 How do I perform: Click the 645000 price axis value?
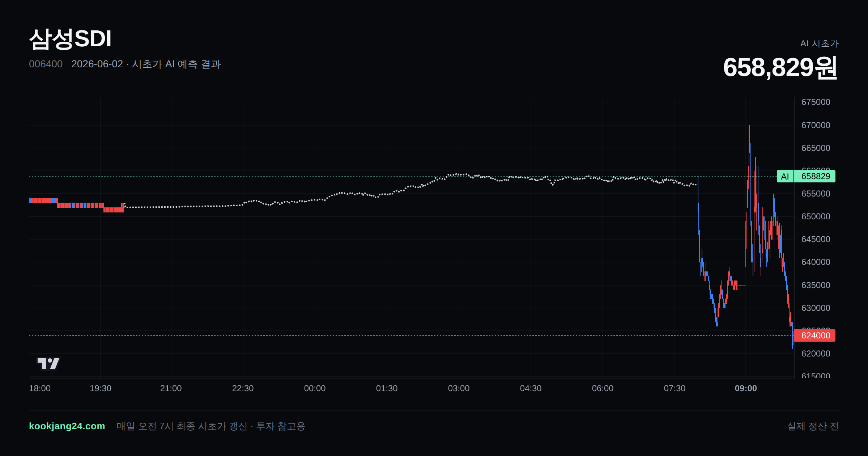coord(816,239)
